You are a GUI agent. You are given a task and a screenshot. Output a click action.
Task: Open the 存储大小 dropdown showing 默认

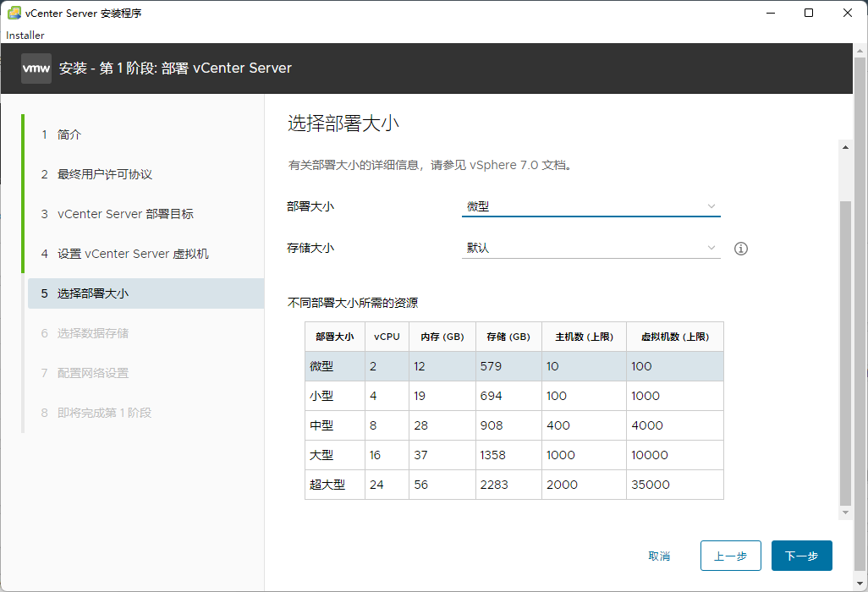[x=591, y=248]
